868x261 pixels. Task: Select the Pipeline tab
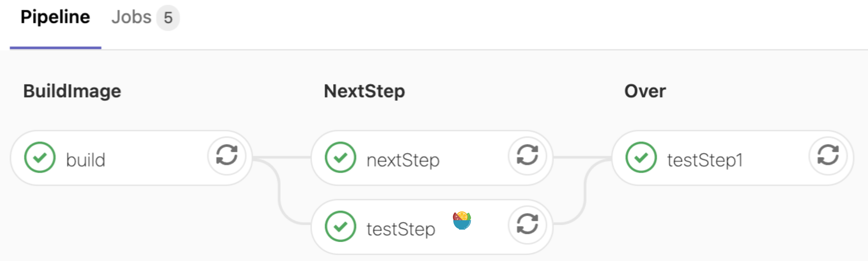[55, 17]
